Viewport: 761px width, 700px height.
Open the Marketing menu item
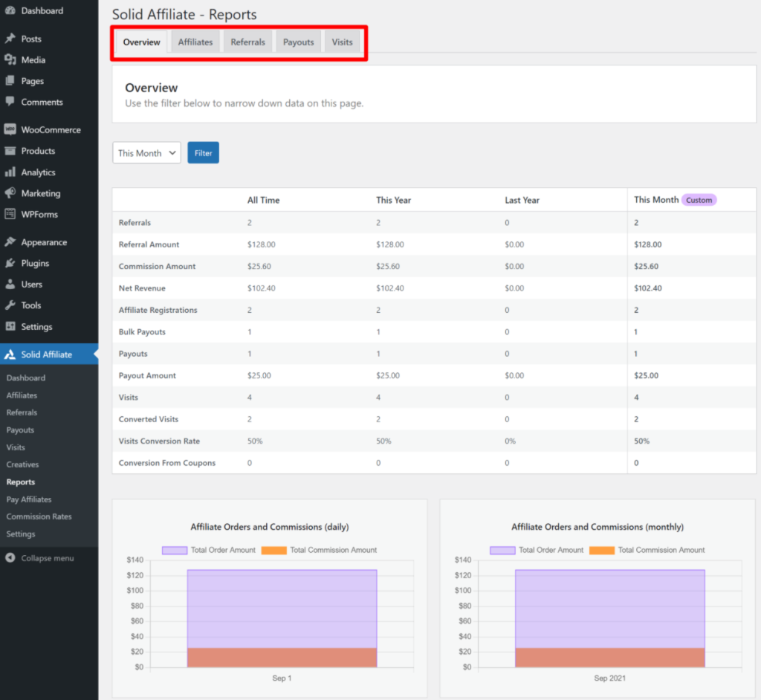point(49,193)
